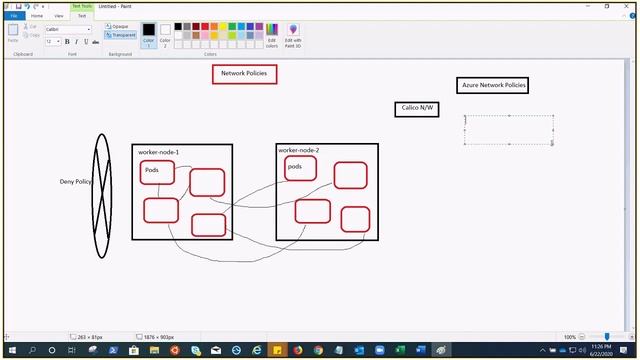Open Excel from the taskbar
The height and width of the screenshot is (360, 640).
tap(400, 350)
